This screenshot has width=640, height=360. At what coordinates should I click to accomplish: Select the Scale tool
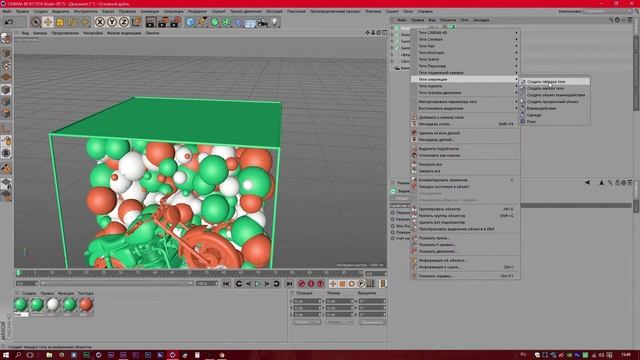[x=60, y=22]
